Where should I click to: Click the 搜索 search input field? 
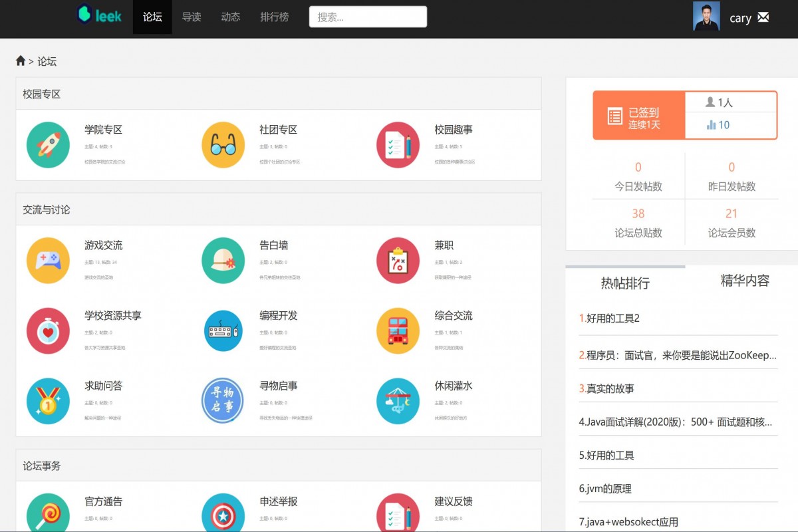click(368, 17)
